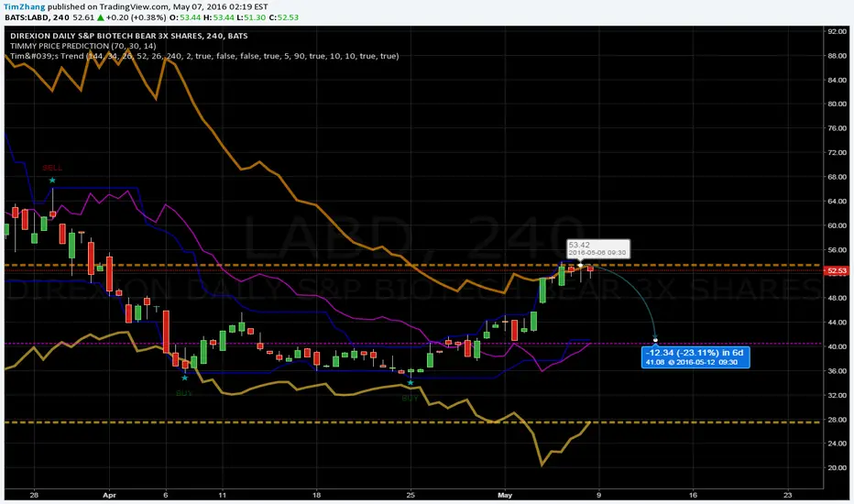Click the 28 date label on time axis
854x504 pixels.
[34, 495]
